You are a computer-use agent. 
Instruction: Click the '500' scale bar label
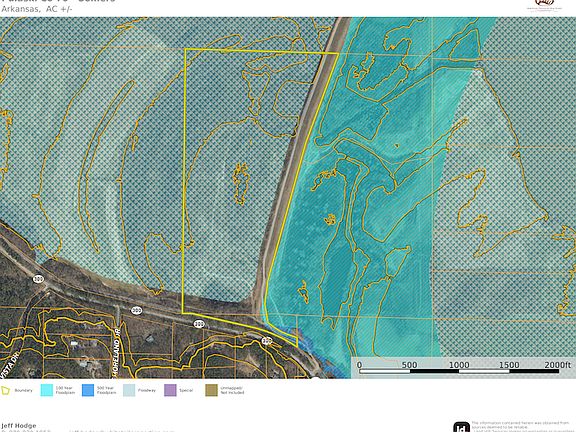click(x=409, y=365)
